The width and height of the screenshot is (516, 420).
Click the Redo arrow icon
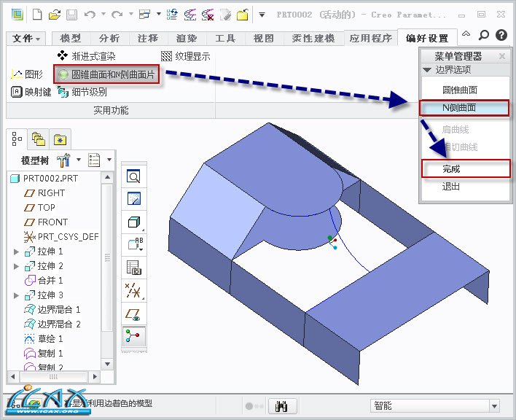coord(117,15)
